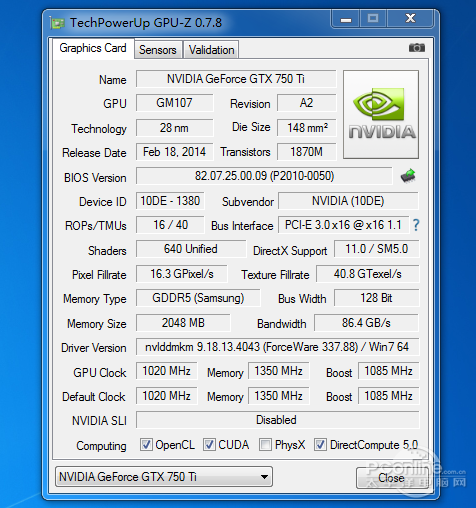Click the Memory Size field 2048 MB
476x508 pixels.
[x=183, y=323]
